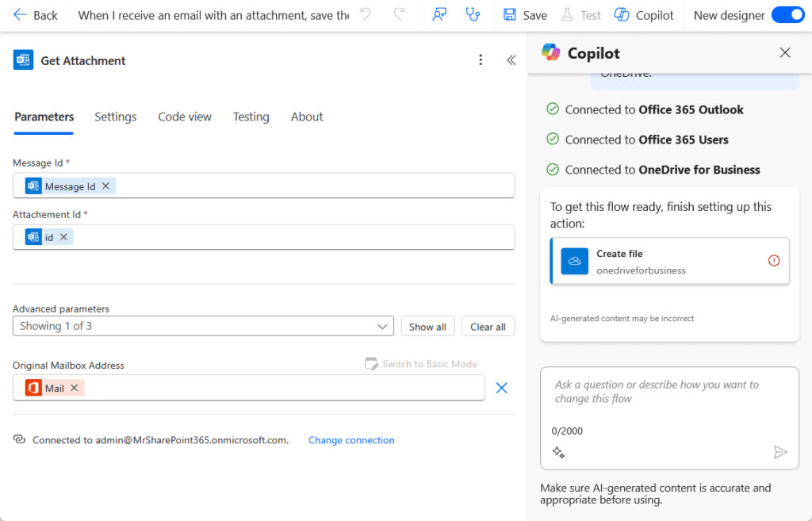Click the Attachement Id input field
Image resolution: width=812 pixels, height=521 pixels.
tap(263, 237)
